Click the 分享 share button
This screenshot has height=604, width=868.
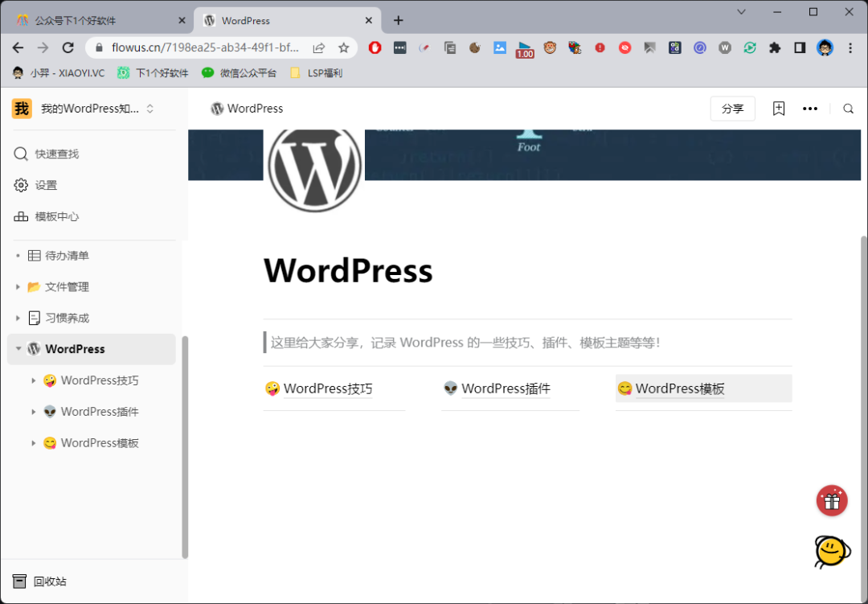coord(732,109)
